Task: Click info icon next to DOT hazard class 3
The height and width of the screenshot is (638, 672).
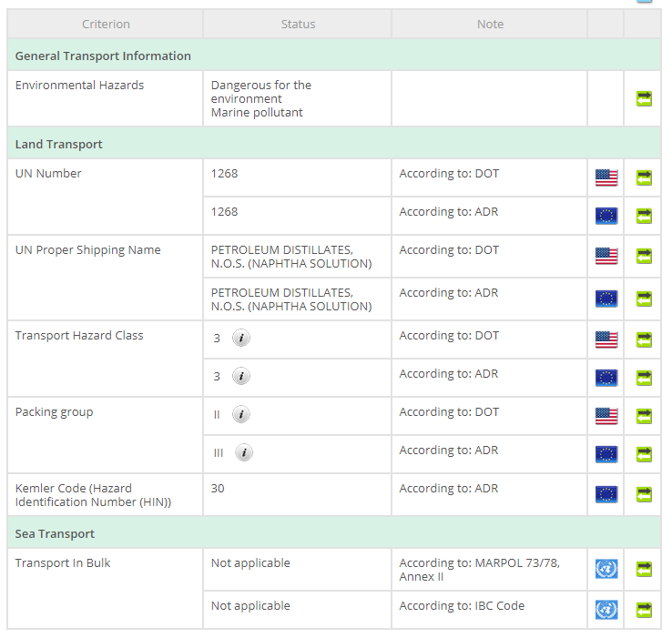Action: [240, 338]
